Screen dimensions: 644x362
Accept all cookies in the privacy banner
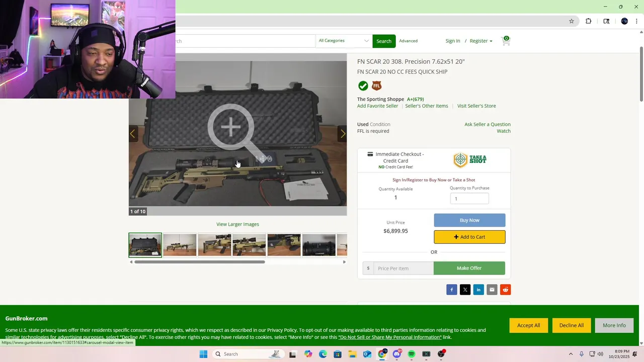(x=528, y=325)
